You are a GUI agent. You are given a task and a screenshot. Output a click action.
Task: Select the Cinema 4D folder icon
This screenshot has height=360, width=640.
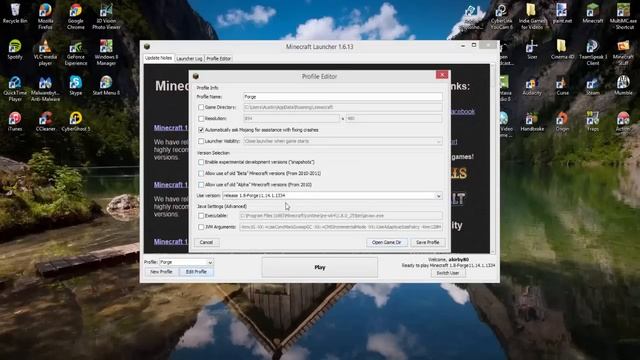(x=562, y=49)
